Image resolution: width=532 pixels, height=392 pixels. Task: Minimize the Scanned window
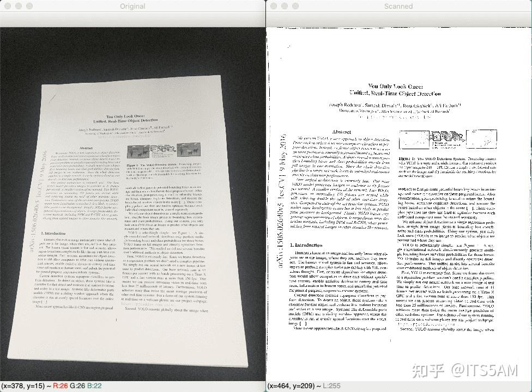tap(285, 6)
